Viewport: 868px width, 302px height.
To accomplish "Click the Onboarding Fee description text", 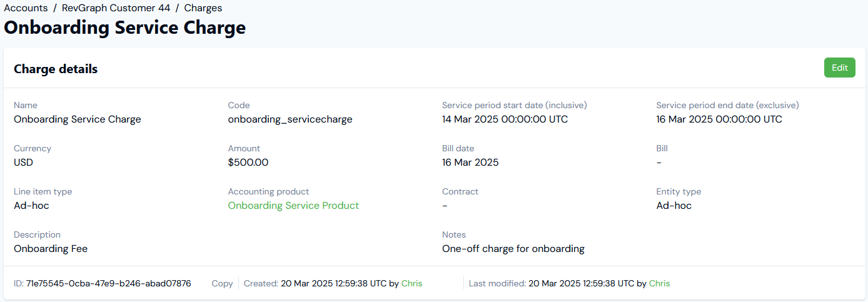I will coord(51,248).
